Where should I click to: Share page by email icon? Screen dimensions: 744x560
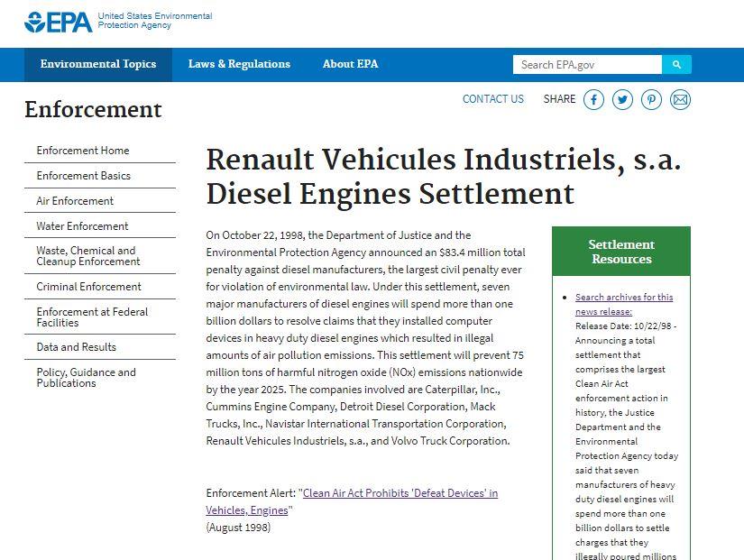[680, 100]
